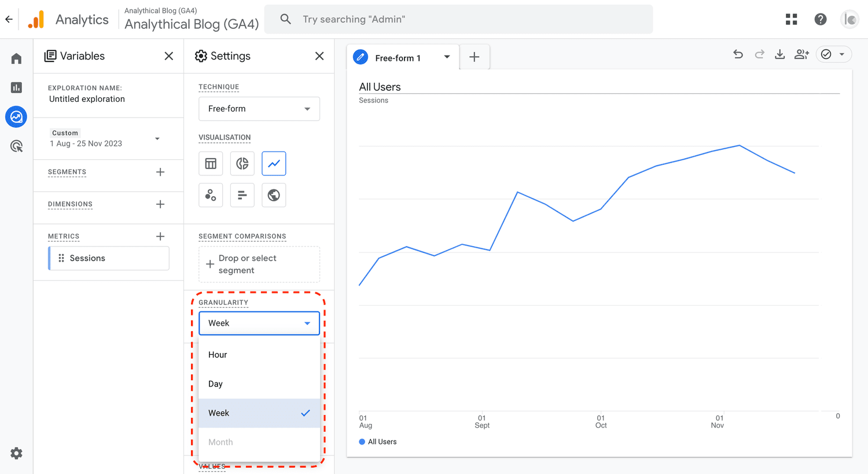Open Analytics help

tap(820, 19)
